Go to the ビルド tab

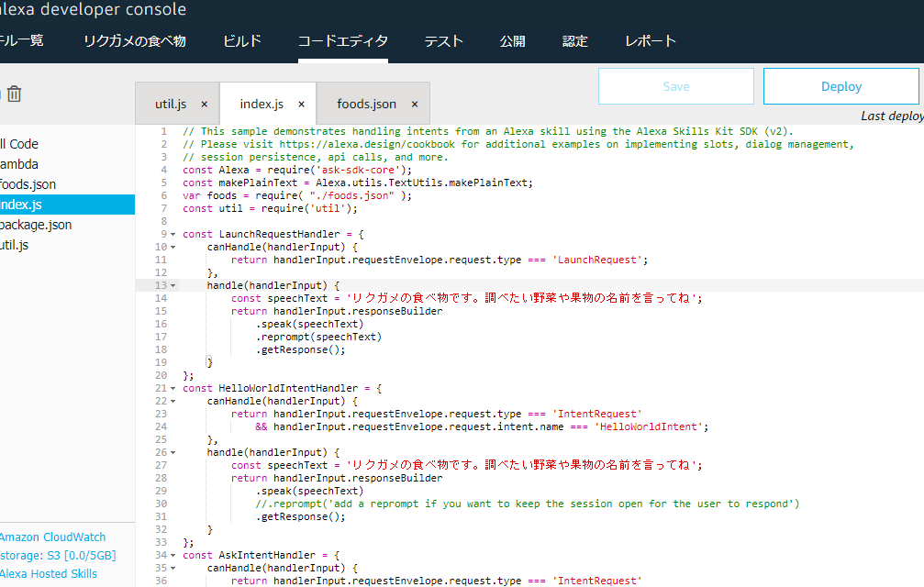click(x=242, y=41)
